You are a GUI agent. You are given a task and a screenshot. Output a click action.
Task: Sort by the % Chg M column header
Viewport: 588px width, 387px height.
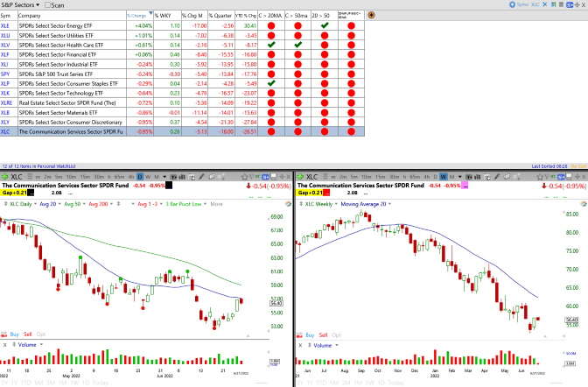tap(194, 16)
